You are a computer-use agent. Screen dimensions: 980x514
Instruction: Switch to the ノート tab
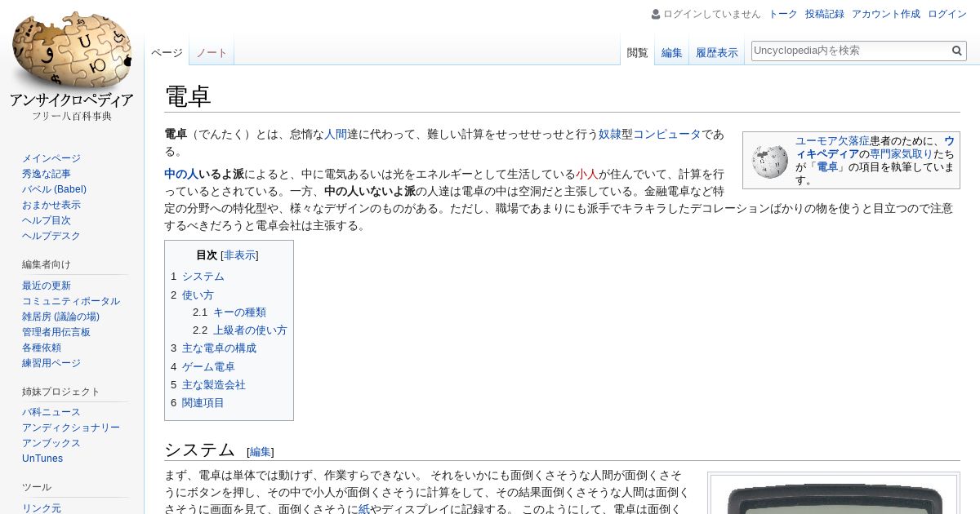pos(212,52)
